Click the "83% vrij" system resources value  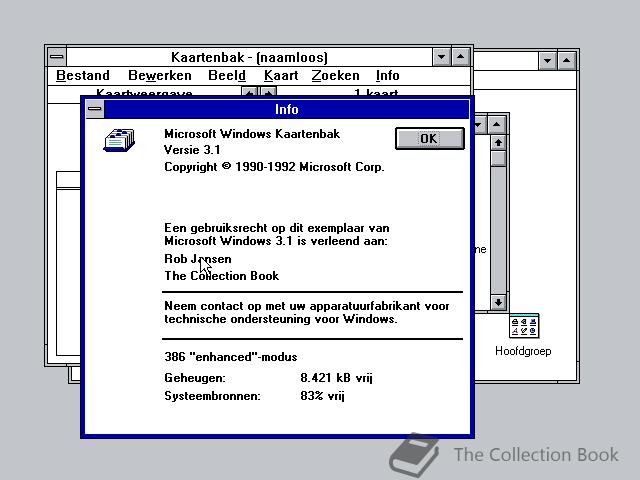click(322, 396)
